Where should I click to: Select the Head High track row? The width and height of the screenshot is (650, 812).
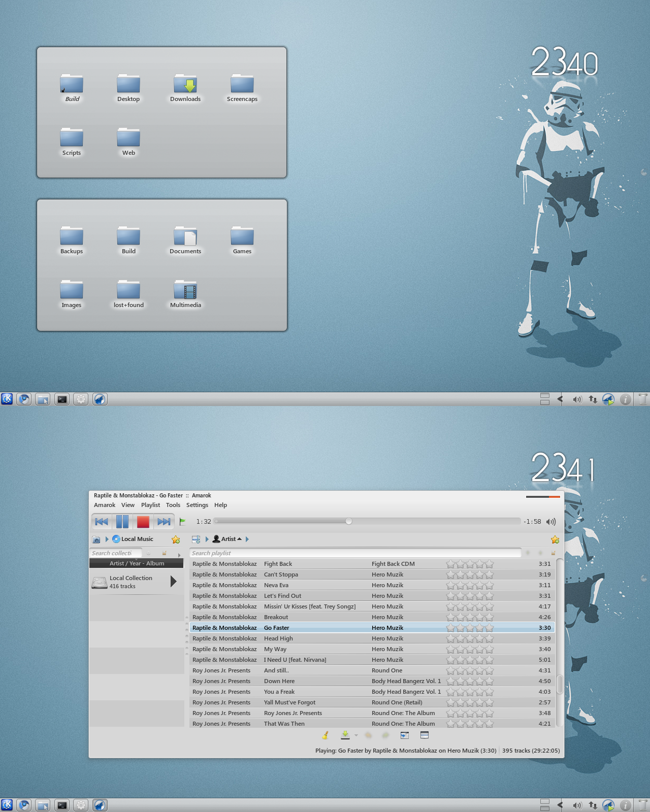[x=372, y=638]
